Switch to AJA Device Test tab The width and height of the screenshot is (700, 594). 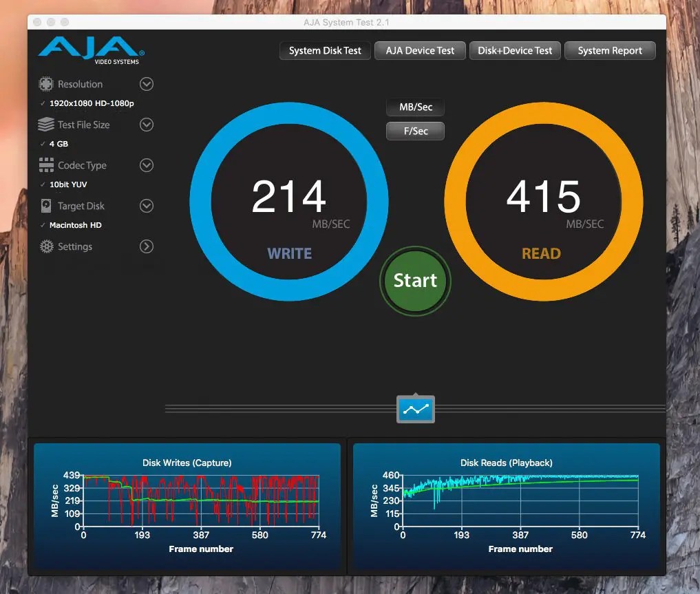click(420, 50)
